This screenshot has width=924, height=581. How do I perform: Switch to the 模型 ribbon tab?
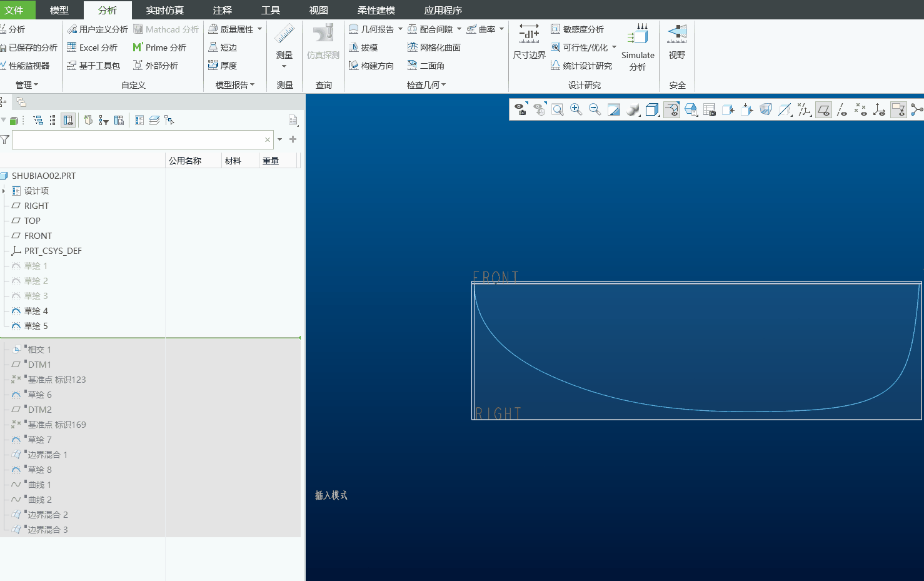59,10
